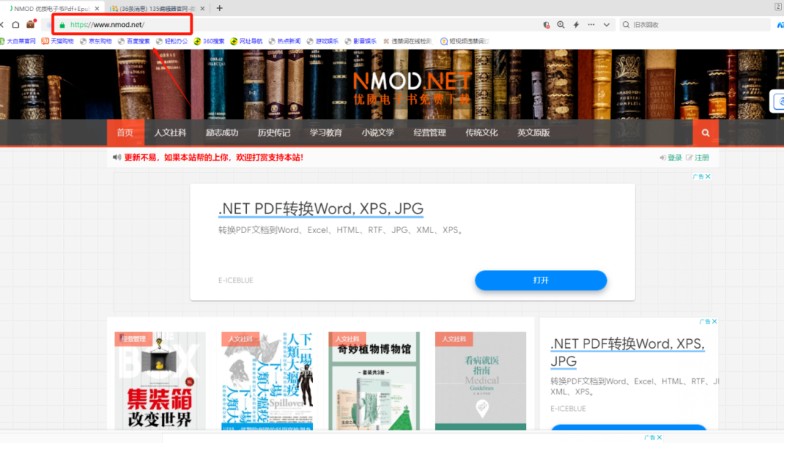Click the zoom magnifier icon in address bar
This screenshot has height=450, width=788.
(561, 24)
